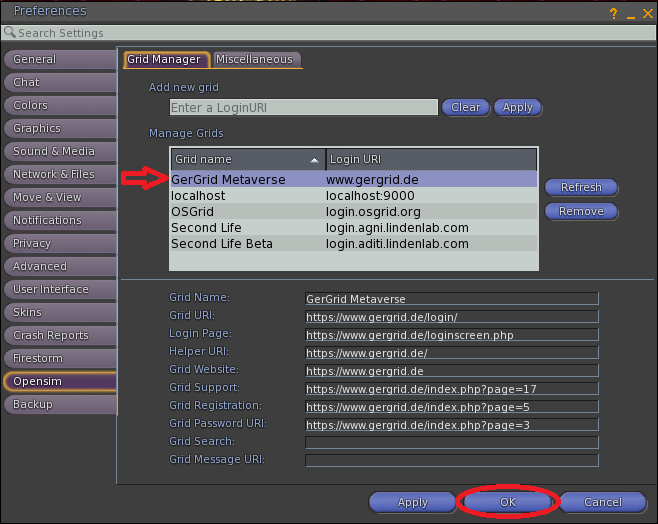The height and width of the screenshot is (524, 658).
Task: Click the Refresh button
Action: (x=581, y=187)
